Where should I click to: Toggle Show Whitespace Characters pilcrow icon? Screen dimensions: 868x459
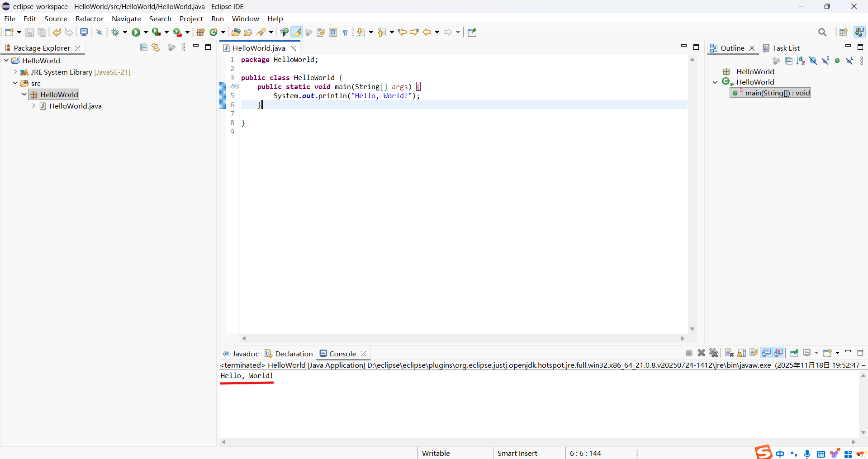345,32
